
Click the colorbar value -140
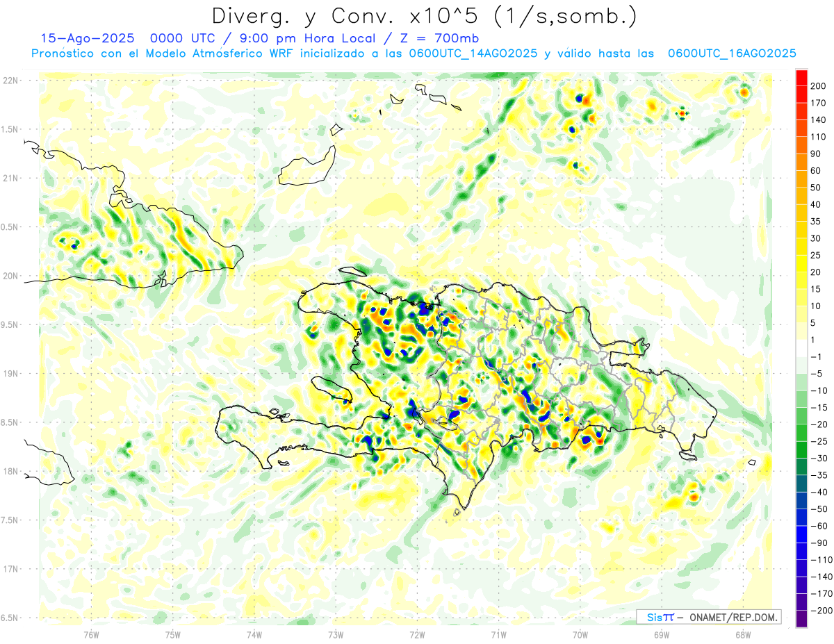pyautogui.click(x=821, y=577)
